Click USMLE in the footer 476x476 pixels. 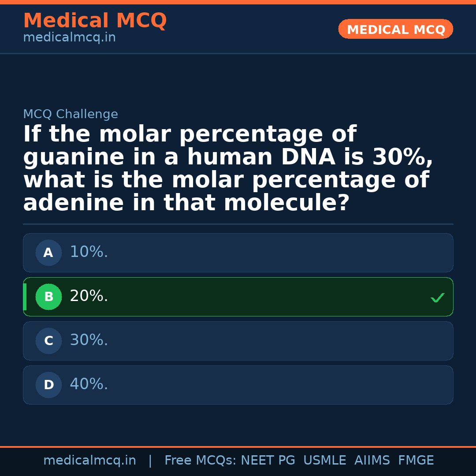(324, 461)
